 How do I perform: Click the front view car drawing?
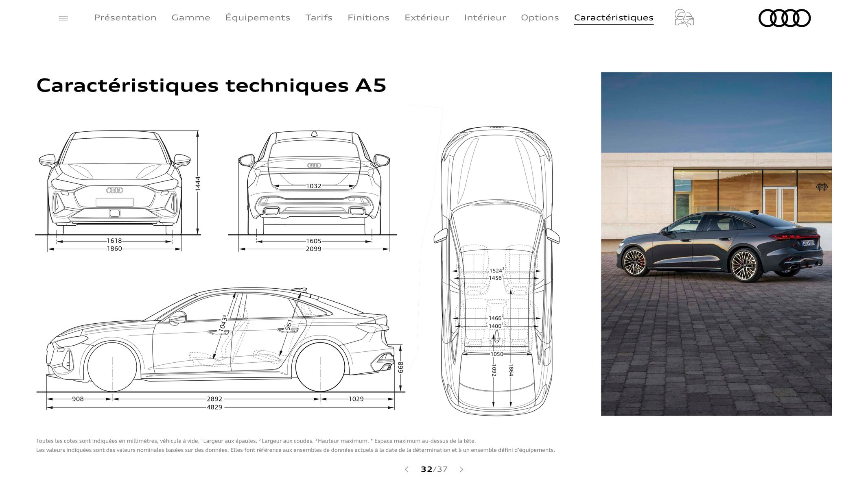pyautogui.click(x=115, y=183)
